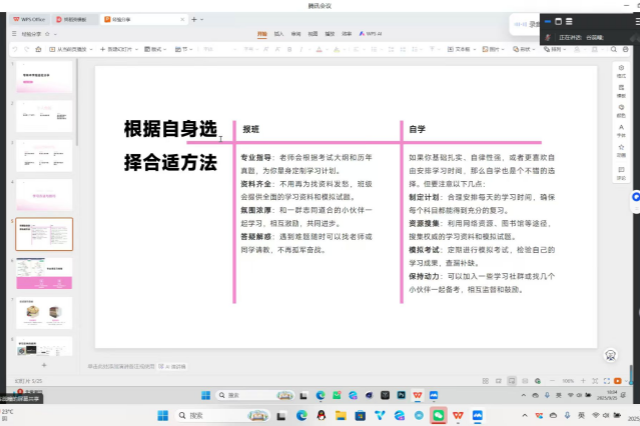The height and width of the screenshot is (426, 640).
Task: Switch to the 插入 ribbon tab
Action: tap(279, 33)
